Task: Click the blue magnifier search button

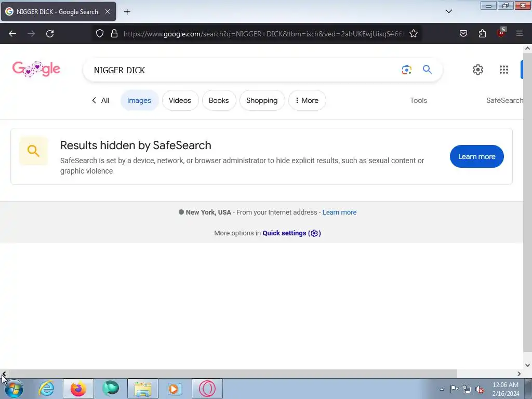Action: coord(427,70)
